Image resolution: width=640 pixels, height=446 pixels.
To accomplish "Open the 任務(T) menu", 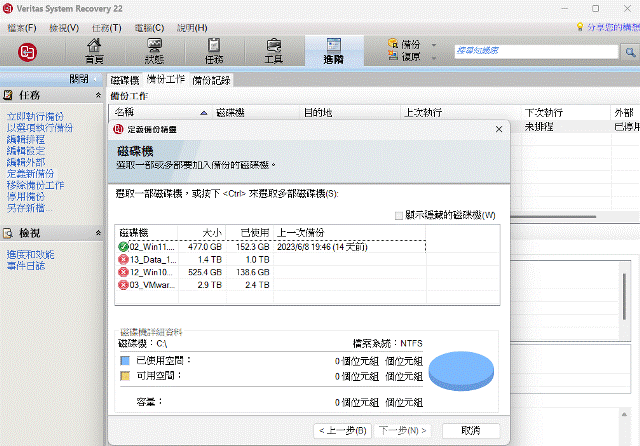I will pos(107,28).
